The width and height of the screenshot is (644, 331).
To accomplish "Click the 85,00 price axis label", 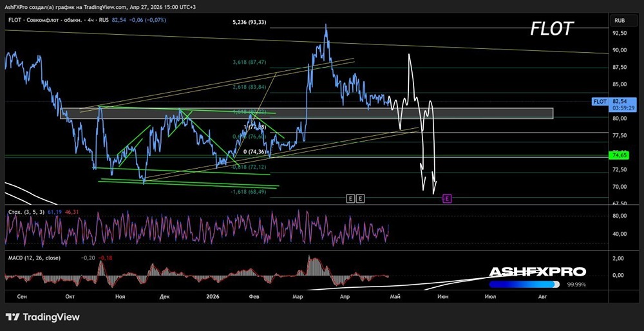I will point(619,84).
